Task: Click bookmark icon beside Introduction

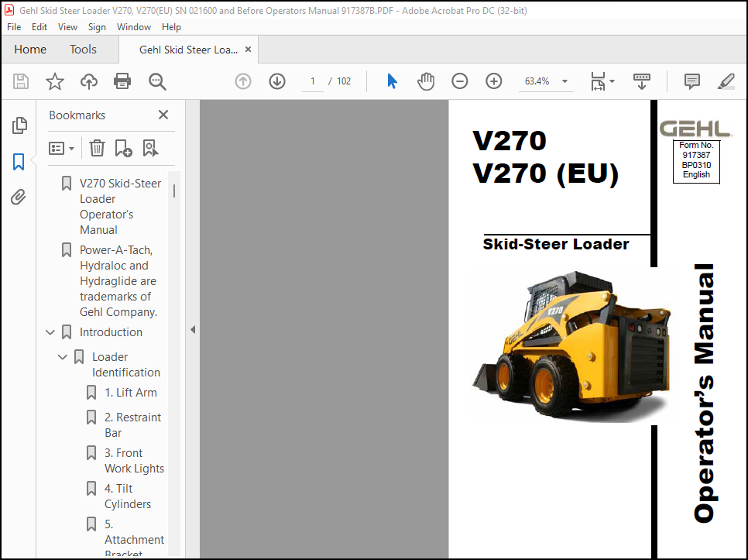Action: [x=67, y=332]
